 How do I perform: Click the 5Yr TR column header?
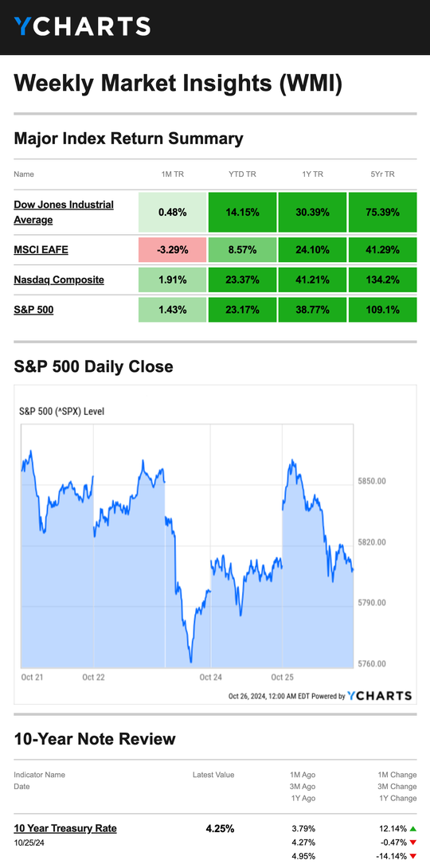coord(382,174)
